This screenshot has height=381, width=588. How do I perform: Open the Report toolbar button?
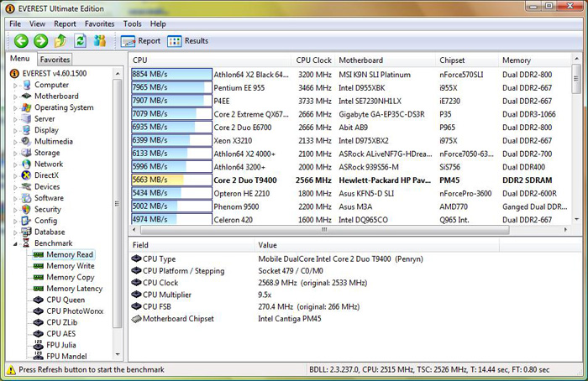(140, 41)
